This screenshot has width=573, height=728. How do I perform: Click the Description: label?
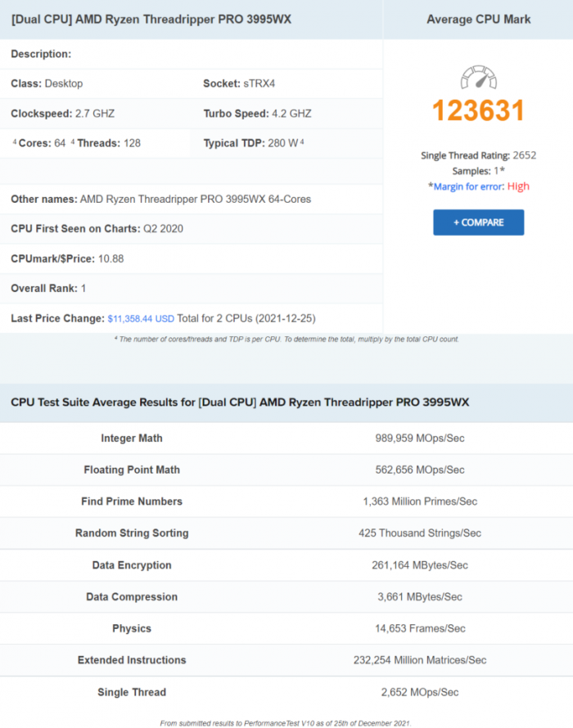pyautogui.click(x=41, y=54)
